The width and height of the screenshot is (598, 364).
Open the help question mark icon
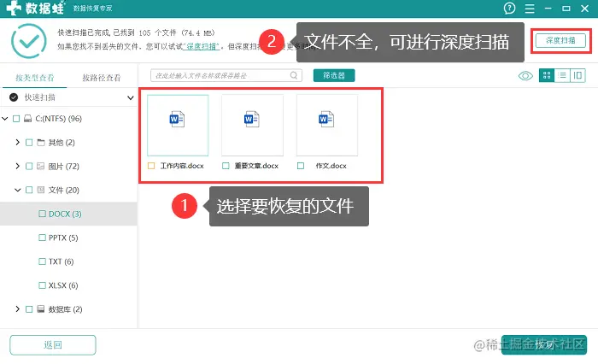(x=509, y=8)
